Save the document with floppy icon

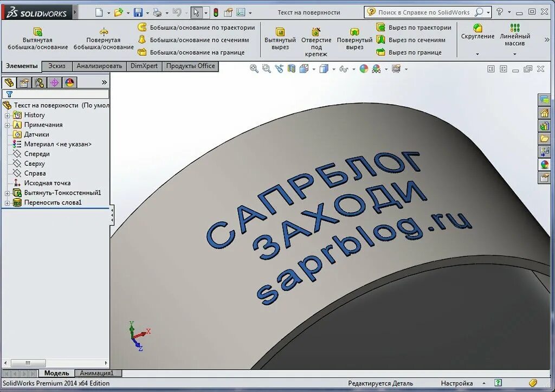(x=138, y=12)
